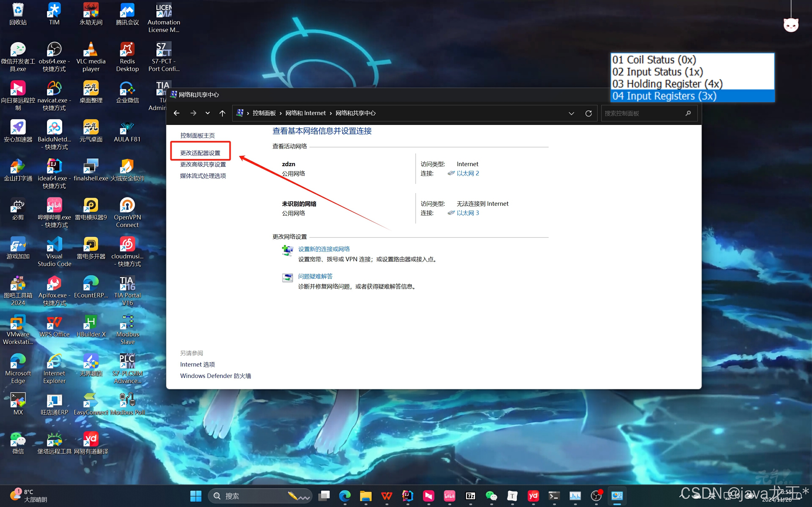Click the 搜索控制面板 search field
This screenshot has height=507, width=812.
tap(644, 113)
